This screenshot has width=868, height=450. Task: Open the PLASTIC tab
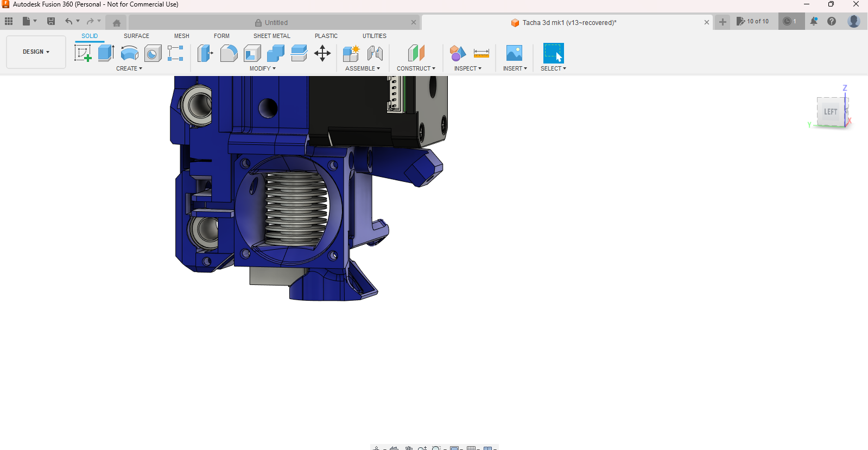pos(326,36)
